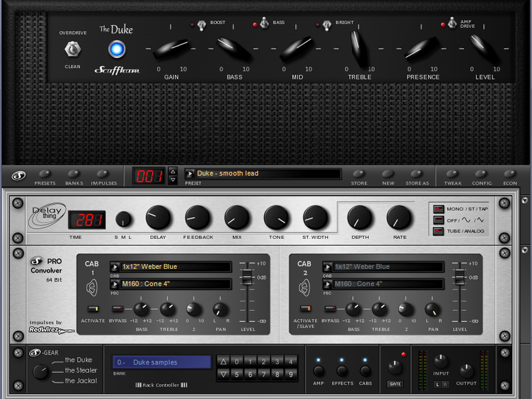Open Cab 1 mic dropdown arrow

click(x=115, y=284)
